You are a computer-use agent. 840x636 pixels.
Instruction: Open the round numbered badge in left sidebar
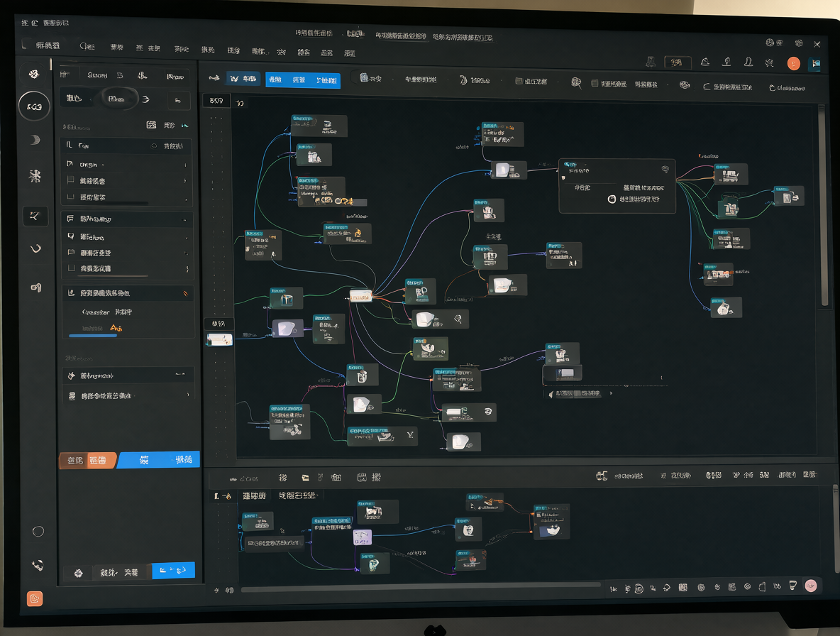34,106
